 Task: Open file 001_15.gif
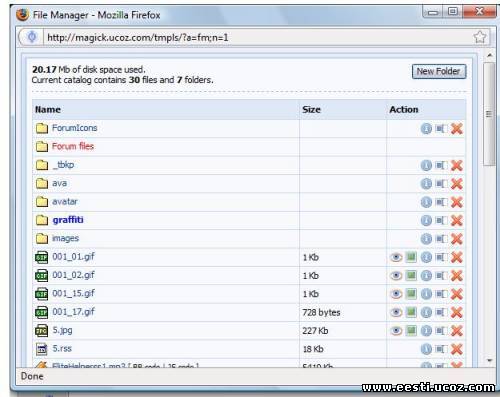pos(73,293)
